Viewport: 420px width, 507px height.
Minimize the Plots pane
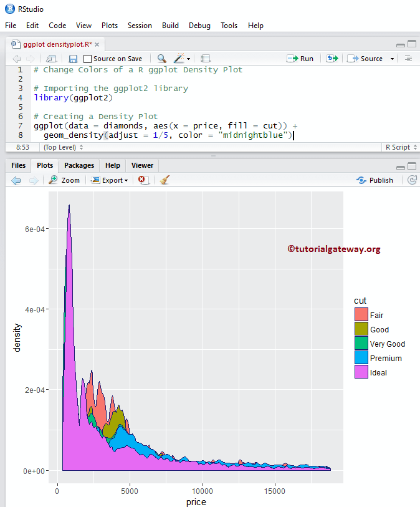pyautogui.click(x=401, y=167)
